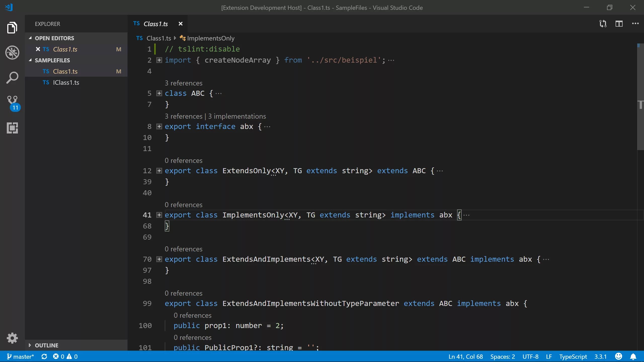The width and height of the screenshot is (644, 362).
Task: Click the VS Code logo icon
Action: point(9,7)
